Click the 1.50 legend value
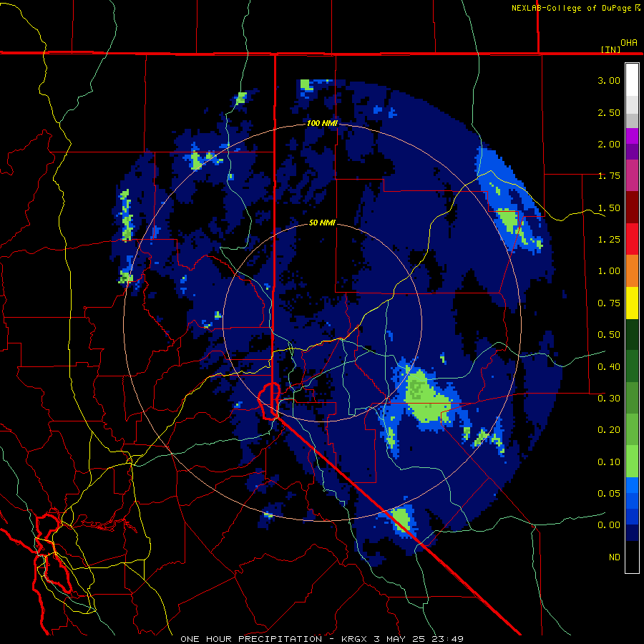Viewport: 644px width, 644px height. pos(609,208)
